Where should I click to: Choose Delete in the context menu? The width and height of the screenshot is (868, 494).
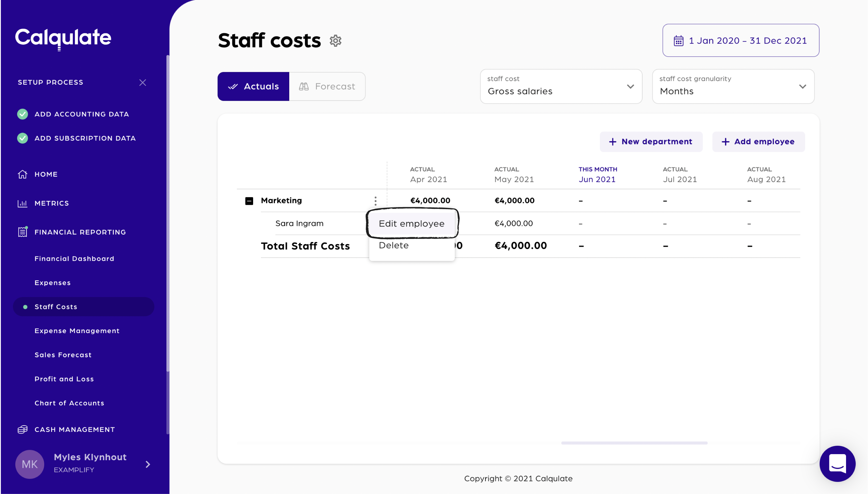coord(394,245)
